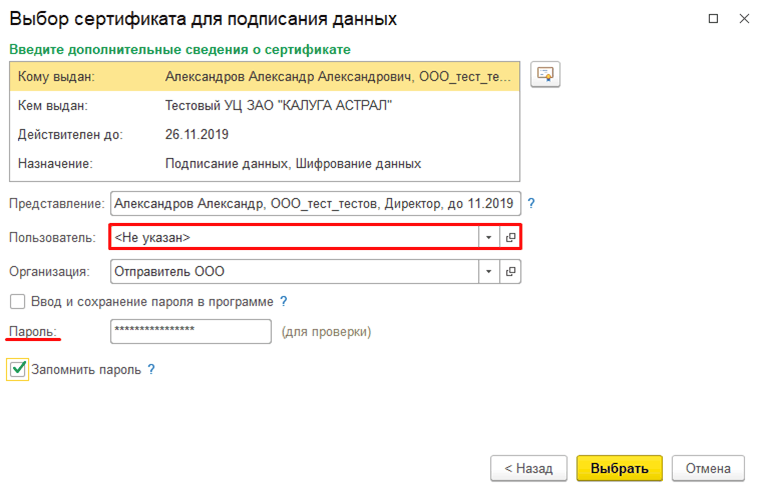Screen dimensions: 763x493
Task: Click the Организация field with Отправитель ООО
Action: [293, 271]
